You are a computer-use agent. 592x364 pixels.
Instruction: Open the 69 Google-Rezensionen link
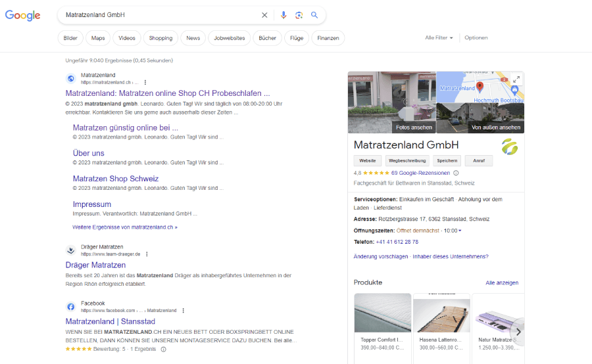click(420, 173)
